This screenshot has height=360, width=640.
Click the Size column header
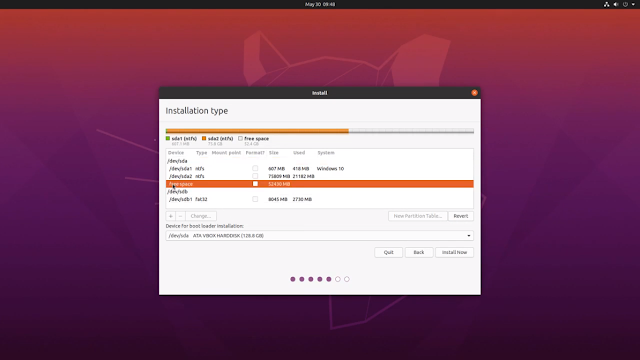(x=273, y=153)
